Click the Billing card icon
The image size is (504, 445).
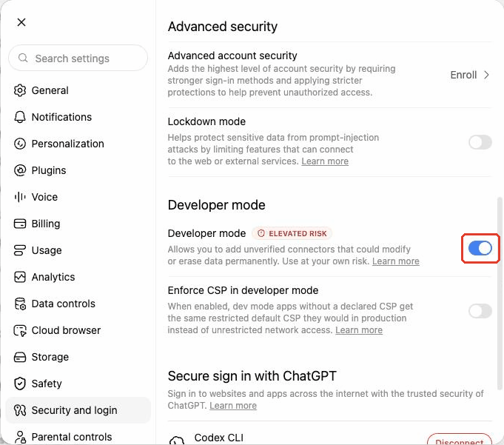point(20,224)
